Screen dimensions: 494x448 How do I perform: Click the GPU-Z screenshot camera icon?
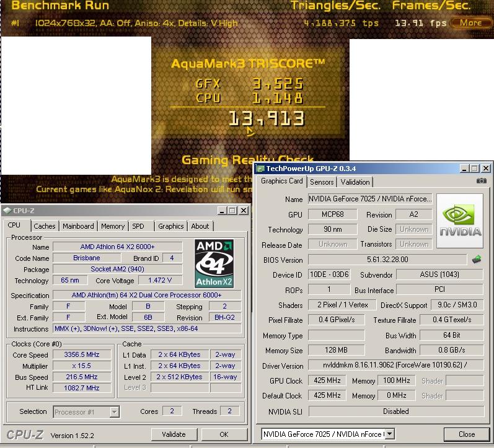point(481,181)
